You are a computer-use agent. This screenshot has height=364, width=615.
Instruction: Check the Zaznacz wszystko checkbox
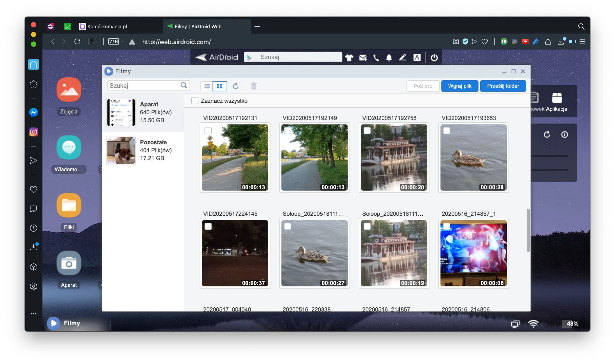(x=195, y=101)
